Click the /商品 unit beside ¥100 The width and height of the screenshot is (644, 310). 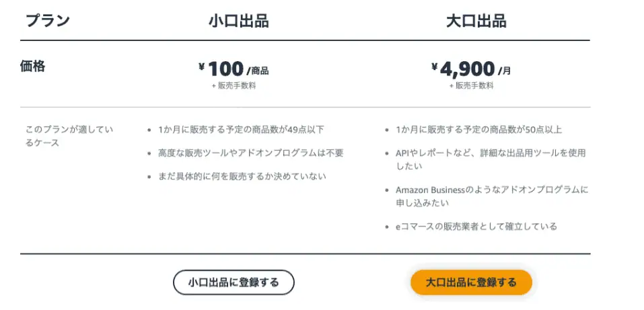point(258,71)
